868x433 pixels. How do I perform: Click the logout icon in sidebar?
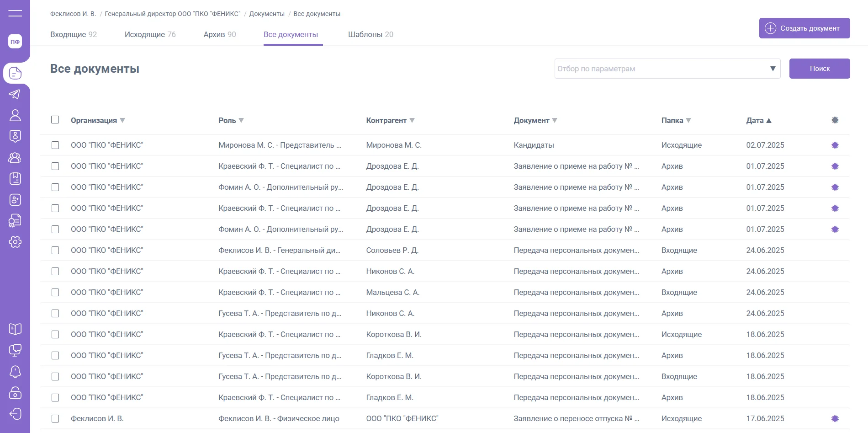tap(15, 414)
